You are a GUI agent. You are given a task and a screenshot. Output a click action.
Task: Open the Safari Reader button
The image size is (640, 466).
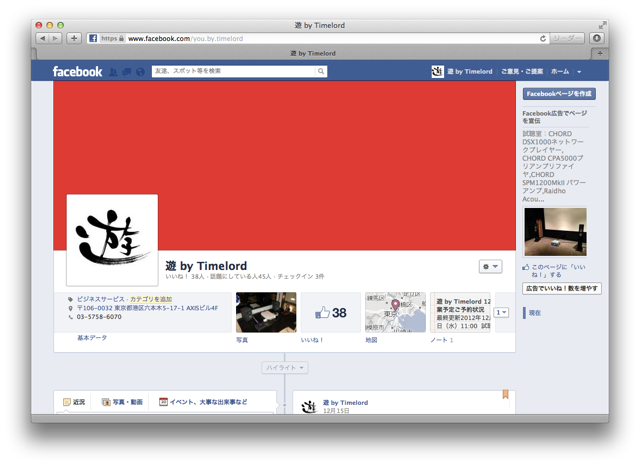click(x=567, y=38)
